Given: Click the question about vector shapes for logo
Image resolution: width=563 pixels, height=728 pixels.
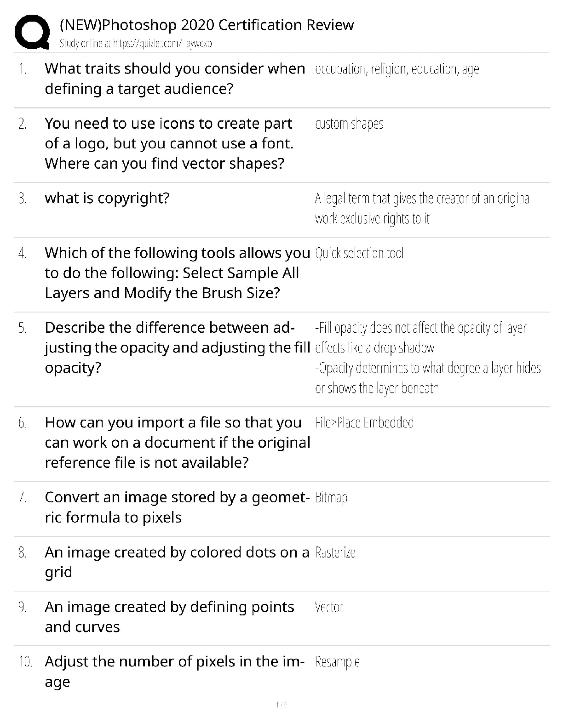Looking at the screenshot, I should [x=169, y=143].
